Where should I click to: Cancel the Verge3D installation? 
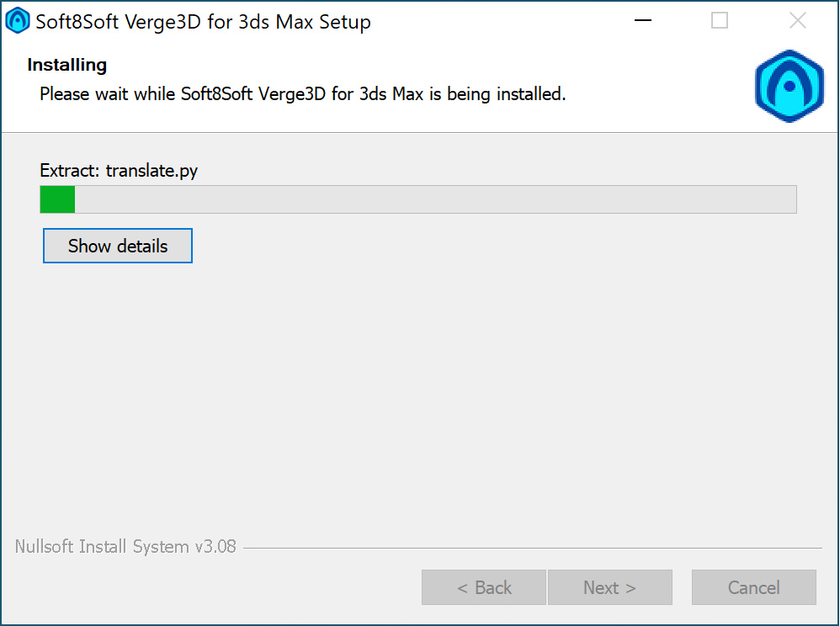pyautogui.click(x=754, y=587)
